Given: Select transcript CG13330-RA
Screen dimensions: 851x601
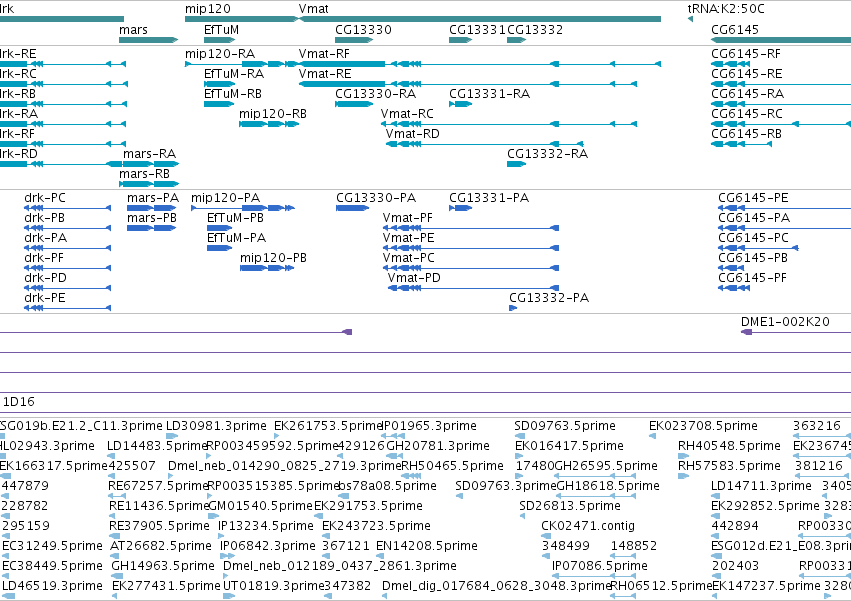Looking at the screenshot, I should coord(354,104).
